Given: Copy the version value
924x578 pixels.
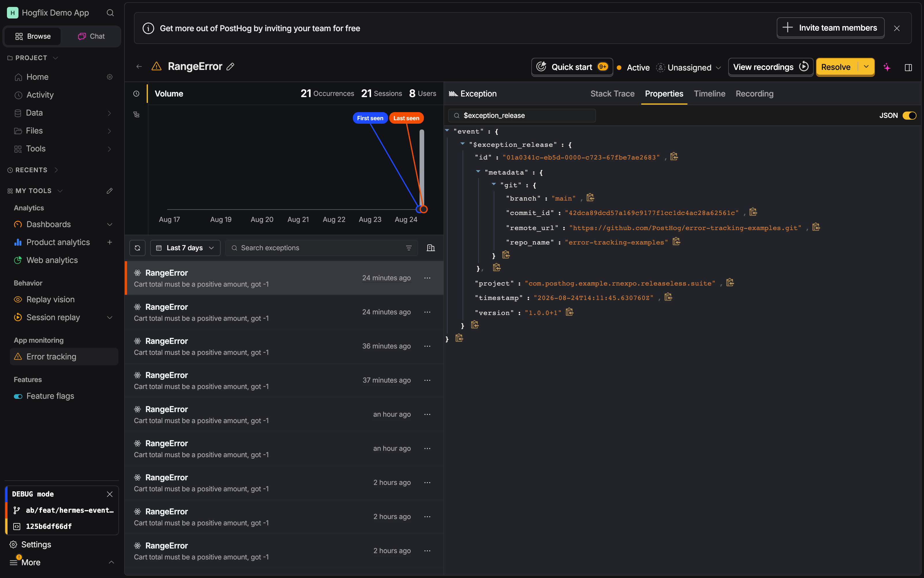Looking at the screenshot, I should (x=569, y=312).
